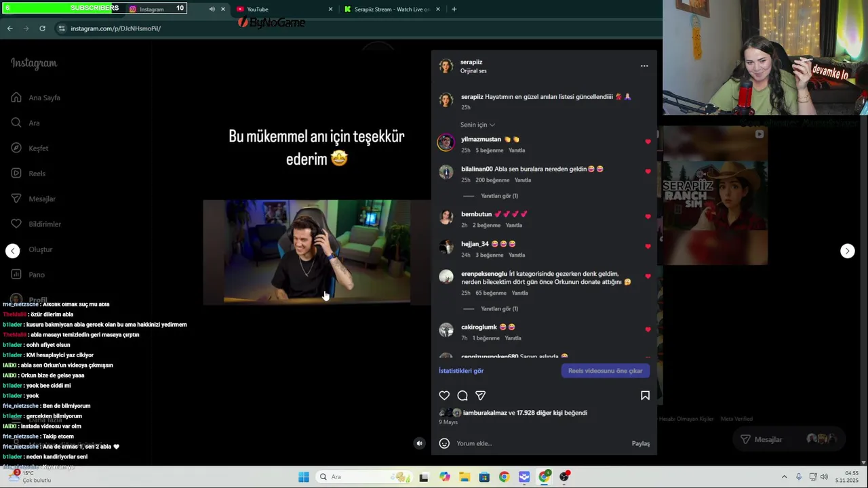868x488 pixels.
Task: Go back in browser
Action: coord(9,28)
